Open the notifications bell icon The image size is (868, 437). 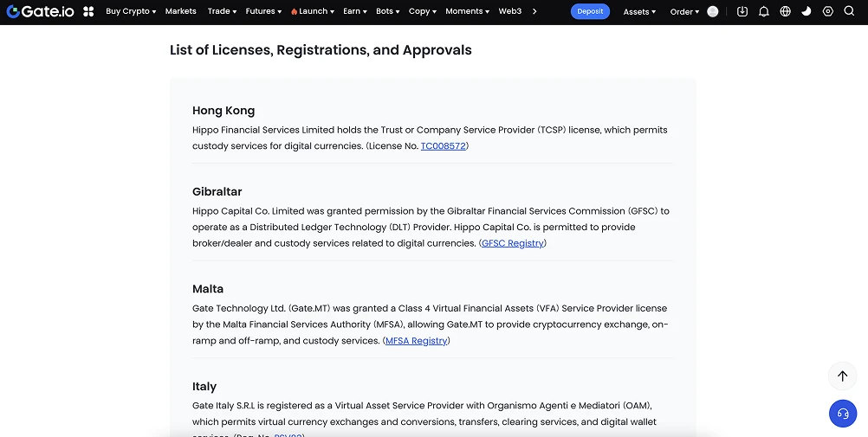(764, 11)
